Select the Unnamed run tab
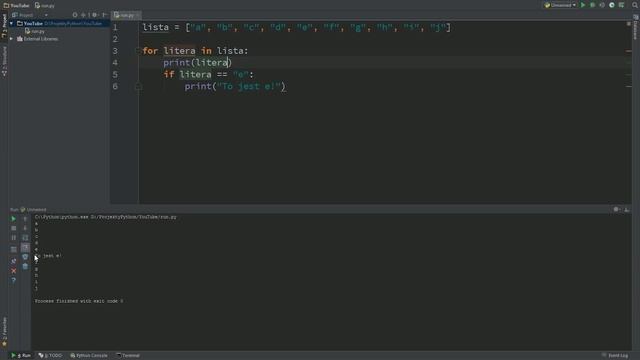Image resolution: width=640 pixels, height=360 pixels. click(33, 210)
